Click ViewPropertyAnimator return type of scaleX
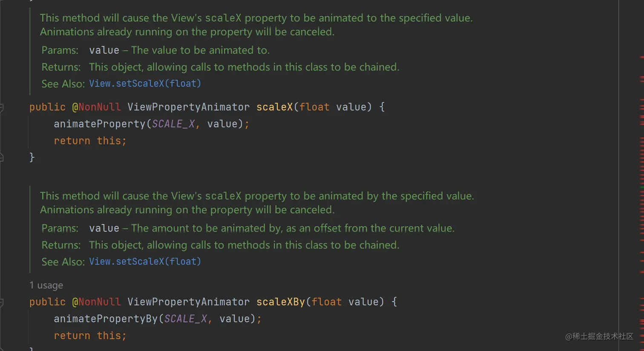This screenshot has width=644, height=351. click(188, 107)
